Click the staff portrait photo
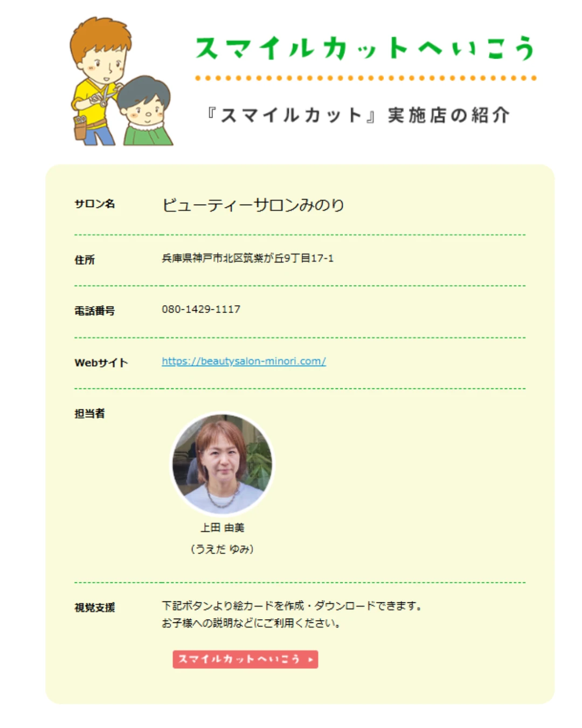The height and width of the screenshot is (728, 582). (x=222, y=464)
